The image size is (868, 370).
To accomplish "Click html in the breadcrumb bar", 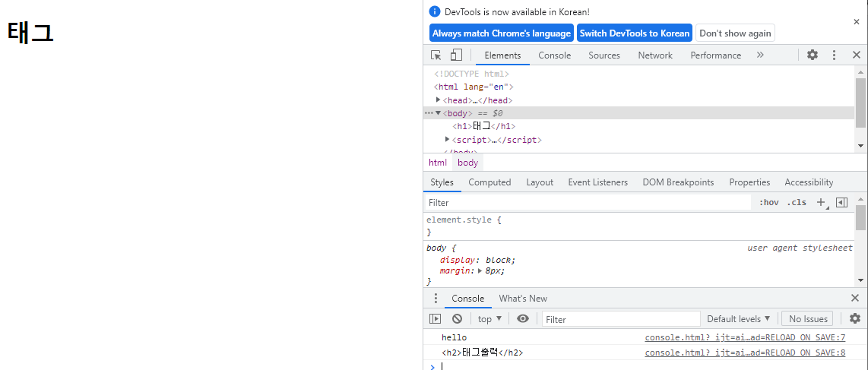I will click(x=437, y=163).
